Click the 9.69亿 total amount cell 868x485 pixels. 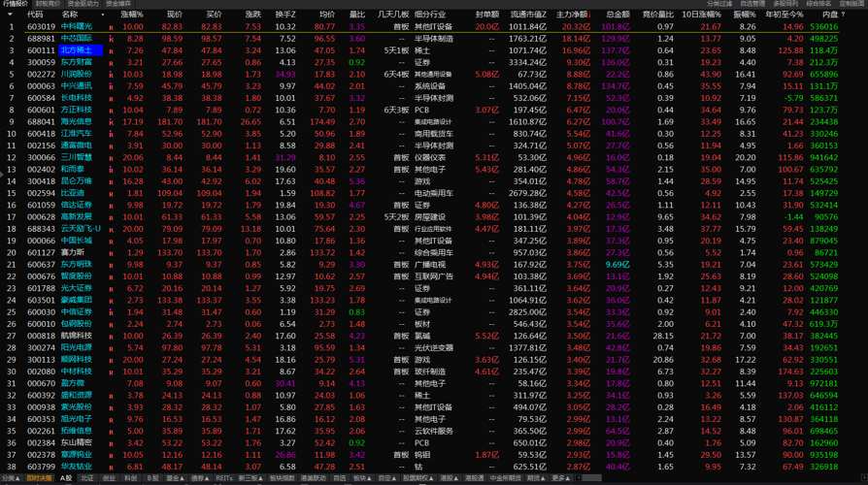618,265
